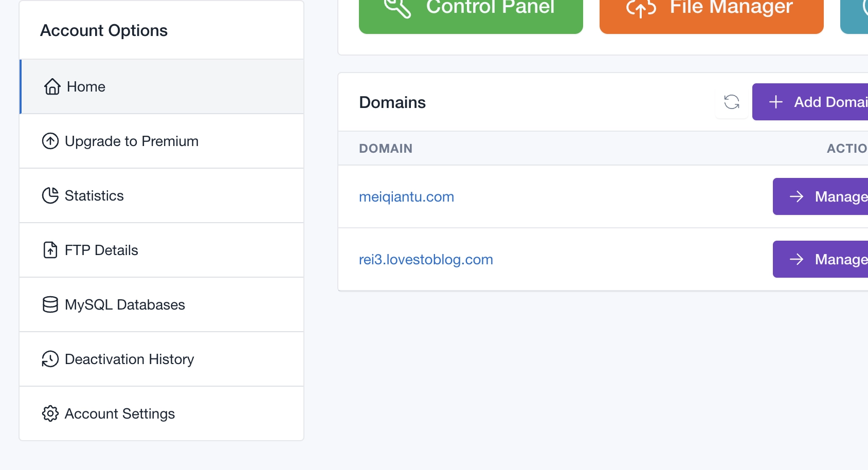
Task: Click the Upgrade to Premium arrow icon
Action: (x=50, y=141)
